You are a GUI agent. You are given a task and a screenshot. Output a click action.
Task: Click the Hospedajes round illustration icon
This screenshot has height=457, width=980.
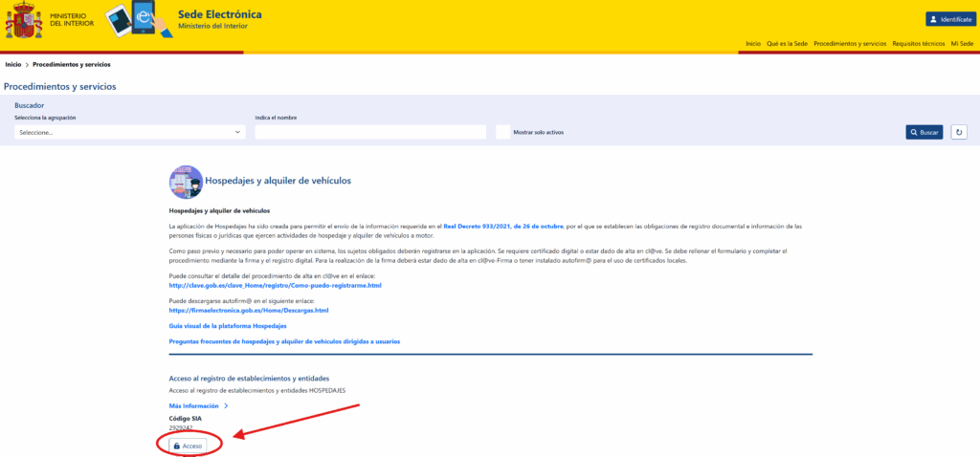point(185,181)
